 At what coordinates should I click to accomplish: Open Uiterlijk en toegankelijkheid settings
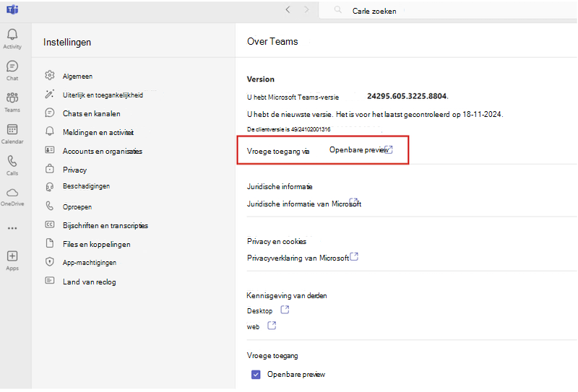coord(103,95)
